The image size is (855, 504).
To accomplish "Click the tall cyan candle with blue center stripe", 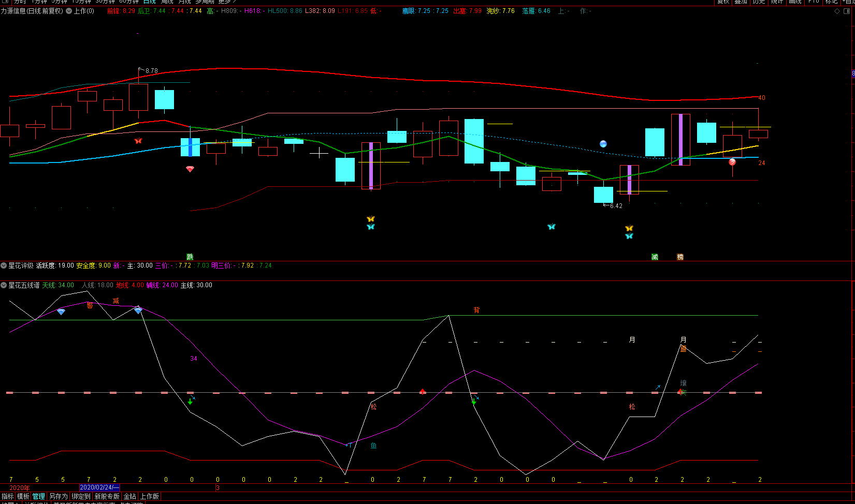I will [x=190, y=147].
